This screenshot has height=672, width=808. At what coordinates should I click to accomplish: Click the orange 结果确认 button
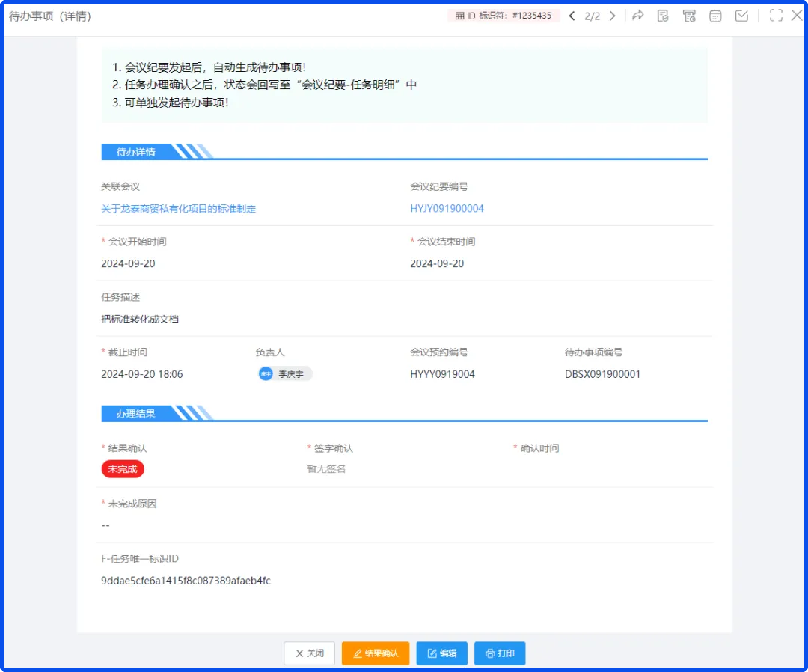coord(375,653)
